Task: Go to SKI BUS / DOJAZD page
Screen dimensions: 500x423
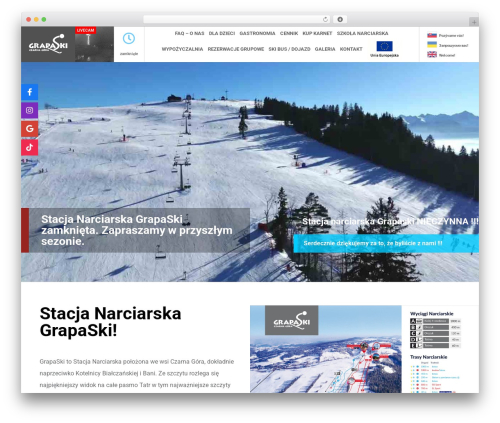Action: 289,49
